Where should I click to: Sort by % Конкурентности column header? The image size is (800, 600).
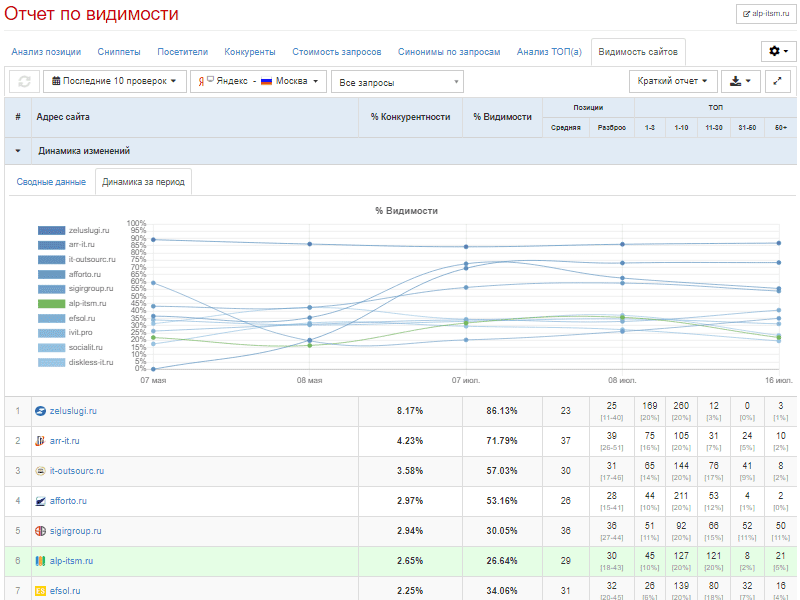(411, 117)
